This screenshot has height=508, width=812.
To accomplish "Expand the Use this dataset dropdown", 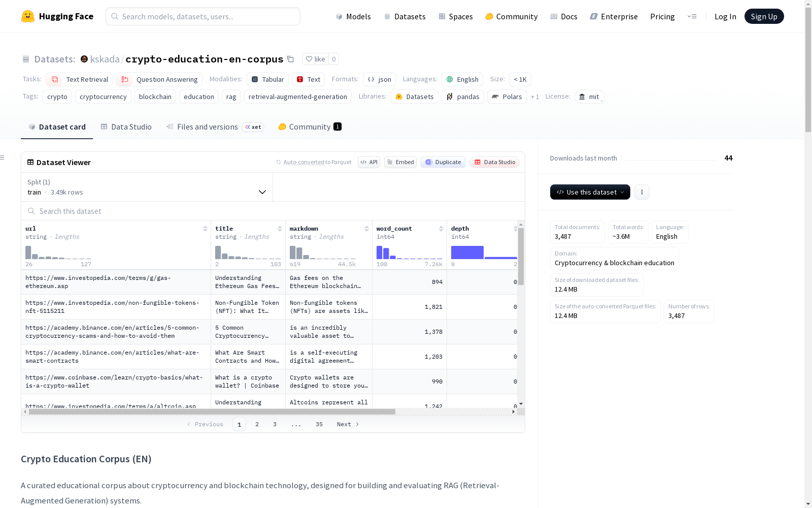I will 590,192.
